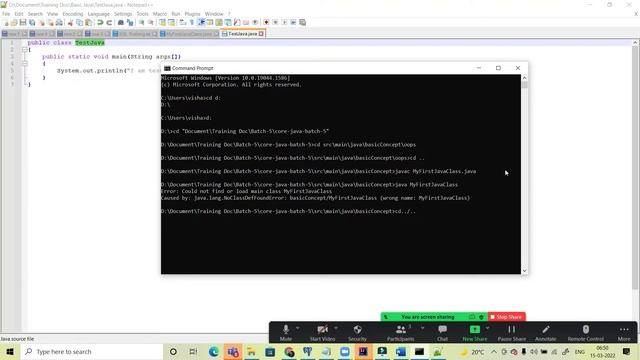Click the Zoom In icon in toolbar
This screenshot has width=640, height=360.
pyautogui.click(x=142, y=22)
